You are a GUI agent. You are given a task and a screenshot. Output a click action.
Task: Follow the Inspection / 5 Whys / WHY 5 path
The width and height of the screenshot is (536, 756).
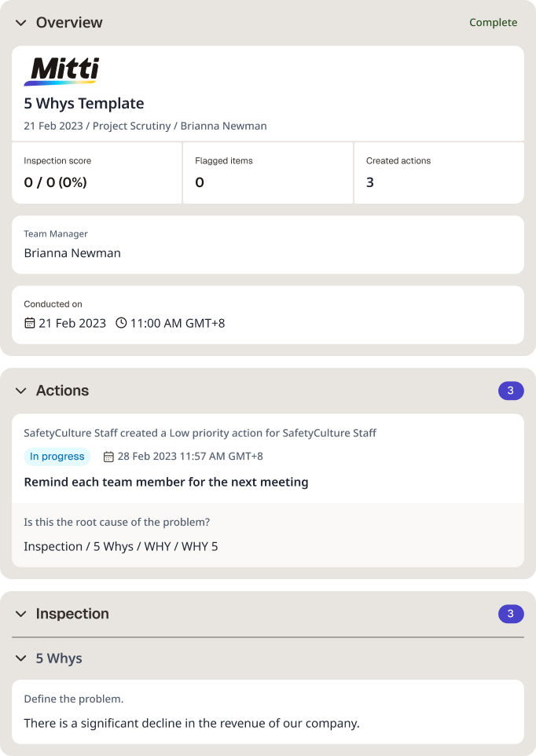point(121,547)
